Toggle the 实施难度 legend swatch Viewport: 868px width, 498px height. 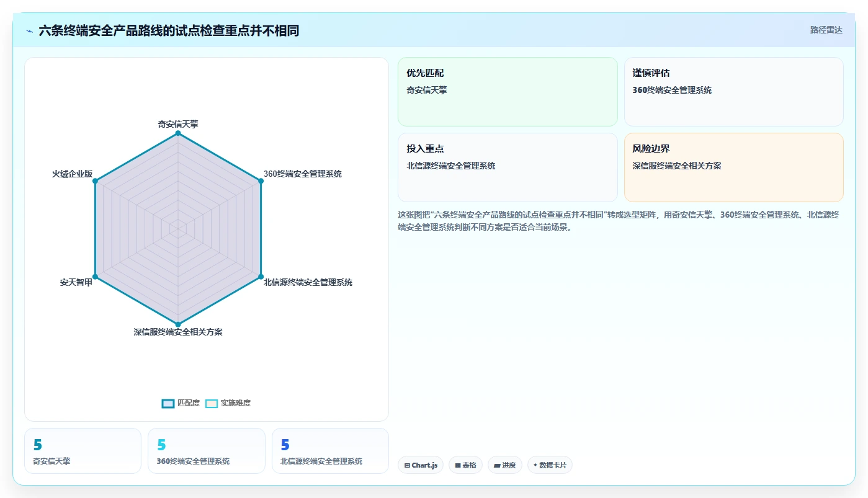point(212,403)
